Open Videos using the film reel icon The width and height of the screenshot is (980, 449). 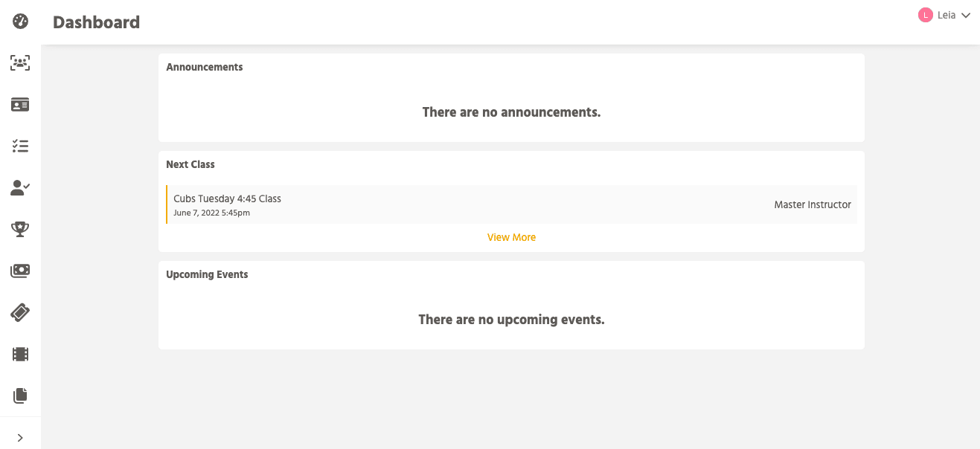click(20, 354)
